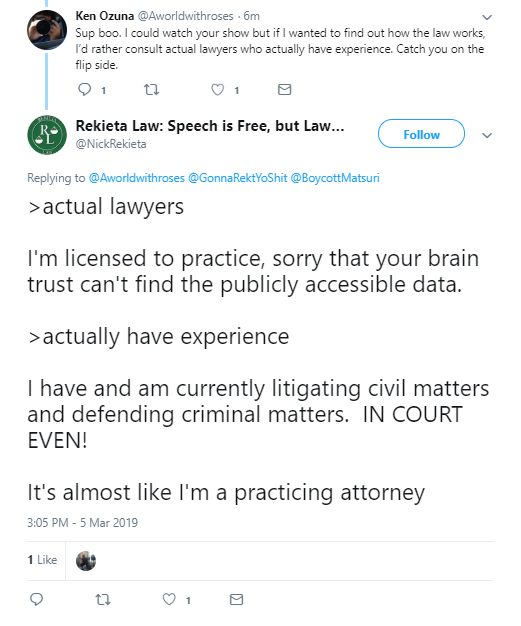Open avatar of user who liked tweet
This screenshot has height=626, width=521.
[x=86, y=561]
